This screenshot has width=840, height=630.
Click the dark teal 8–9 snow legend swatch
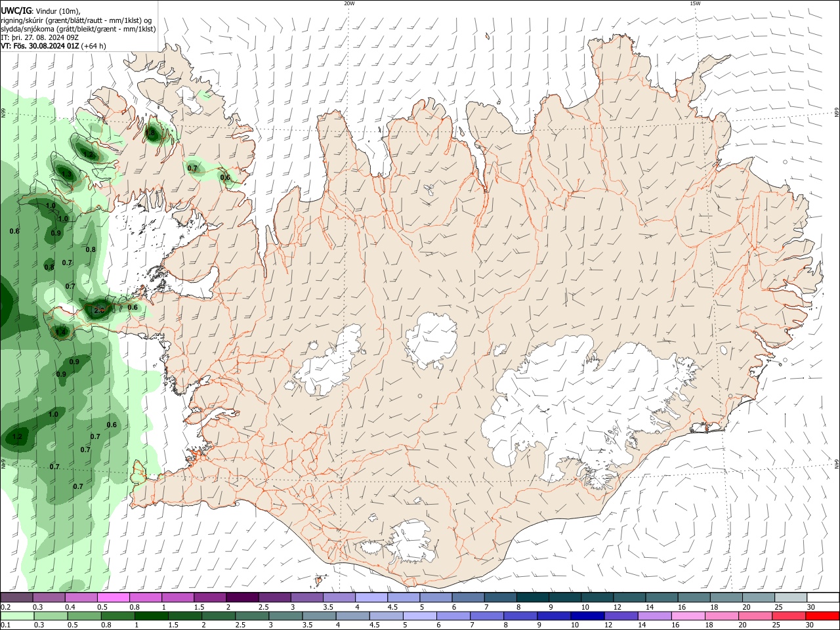coord(533,598)
